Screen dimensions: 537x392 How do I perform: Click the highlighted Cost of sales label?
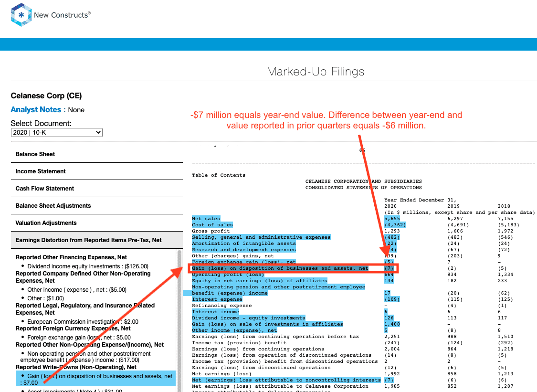click(212, 225)
